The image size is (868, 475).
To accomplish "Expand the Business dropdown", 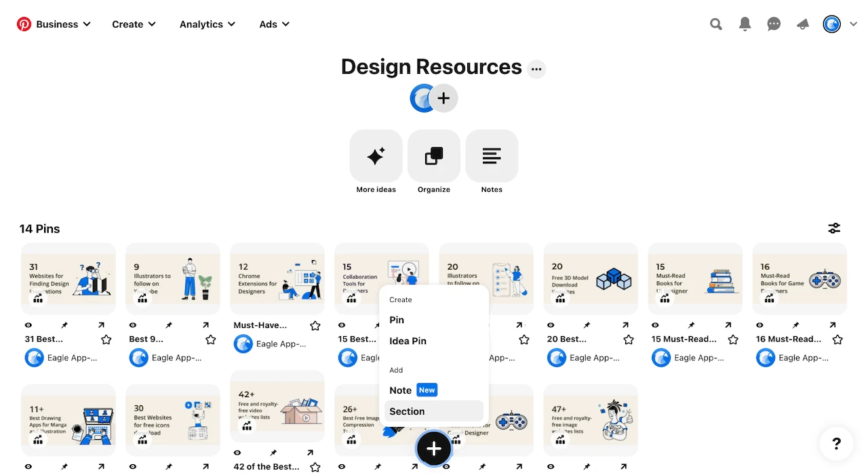I will [x=87, y=24].
